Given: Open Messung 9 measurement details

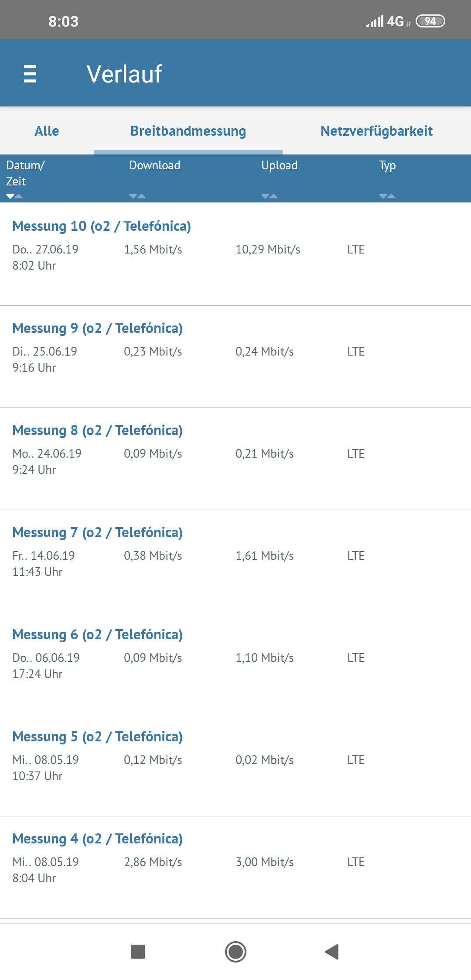Looking at the screenshot, I should click(x=97, y=329).
